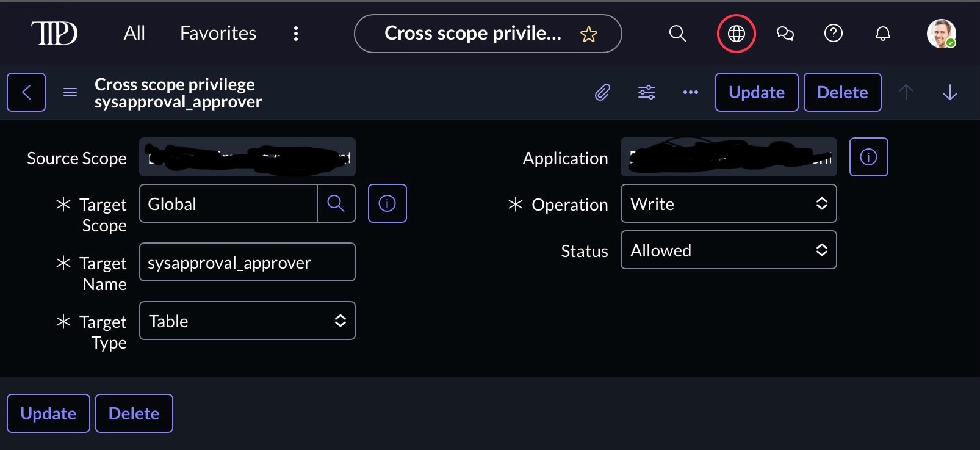980x450 pixels.
Task: Add current page to favorites star
Action: [588, 34]
